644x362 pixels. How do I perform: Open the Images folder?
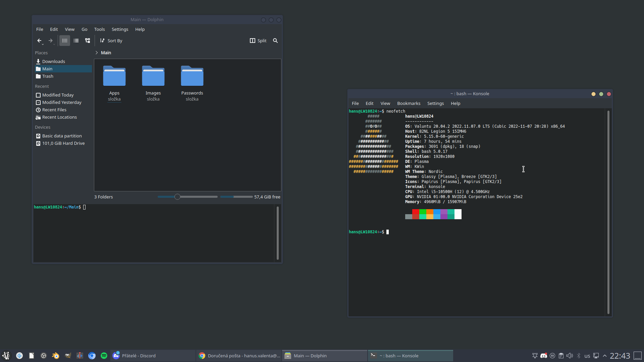click(x=153, y=77)
